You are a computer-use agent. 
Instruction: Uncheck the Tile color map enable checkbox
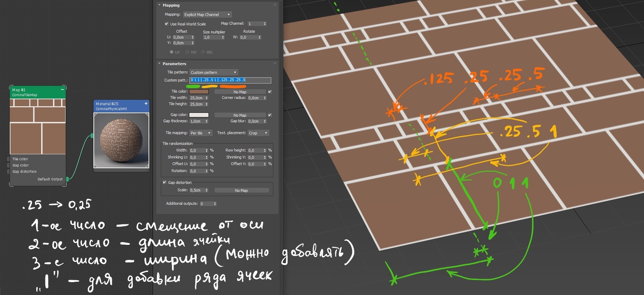(x=270, y=92)
